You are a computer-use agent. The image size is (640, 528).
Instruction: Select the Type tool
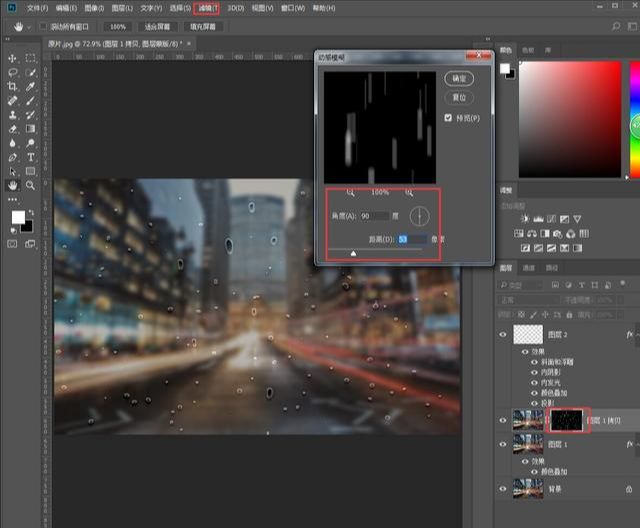30,157
